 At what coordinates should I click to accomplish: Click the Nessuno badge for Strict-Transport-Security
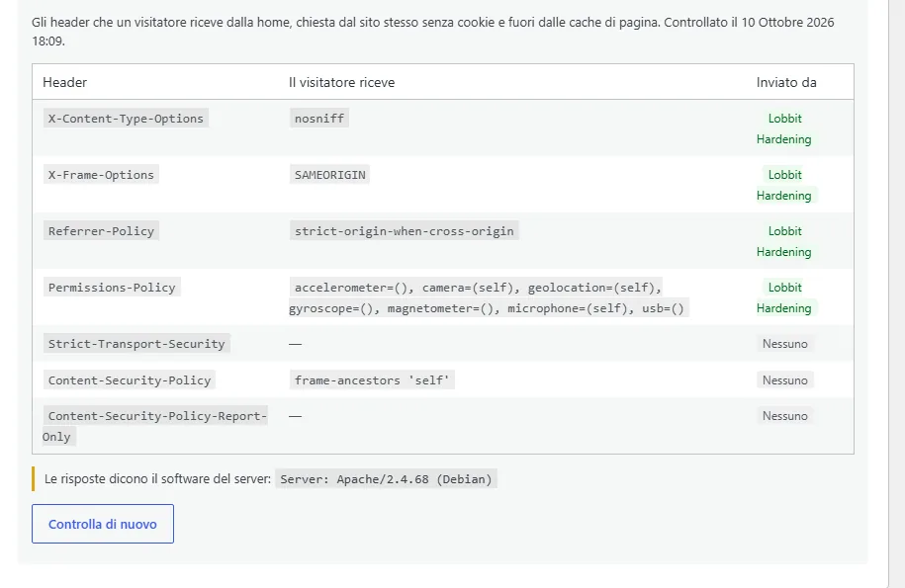coord(785,344)
